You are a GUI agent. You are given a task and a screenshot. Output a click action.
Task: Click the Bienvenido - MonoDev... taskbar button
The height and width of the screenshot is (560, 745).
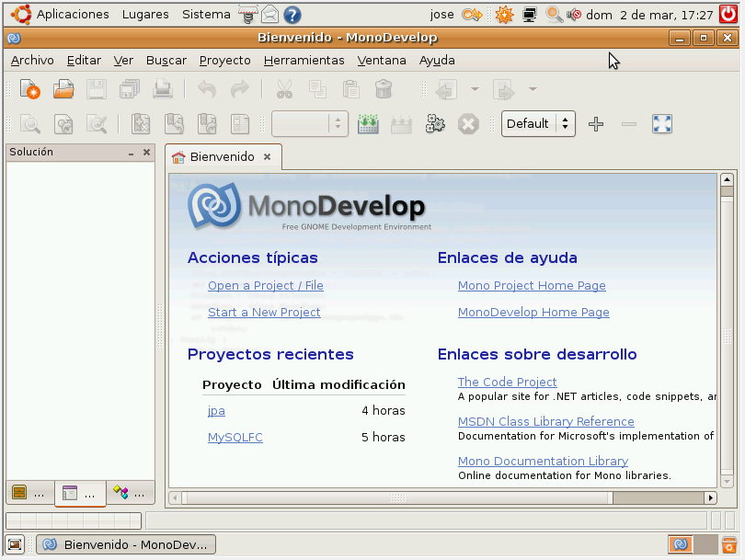126,544
